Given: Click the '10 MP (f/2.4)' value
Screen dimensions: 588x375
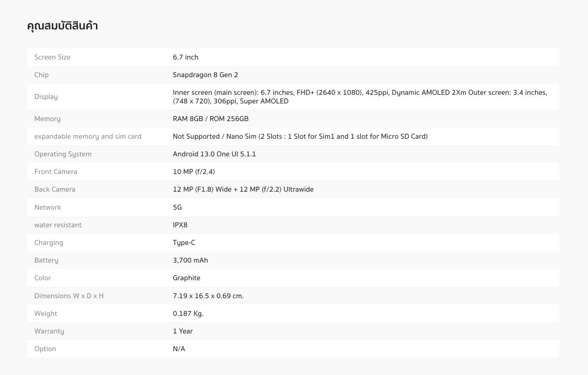Looking at the screenshot, I should (x=194, y=172).
